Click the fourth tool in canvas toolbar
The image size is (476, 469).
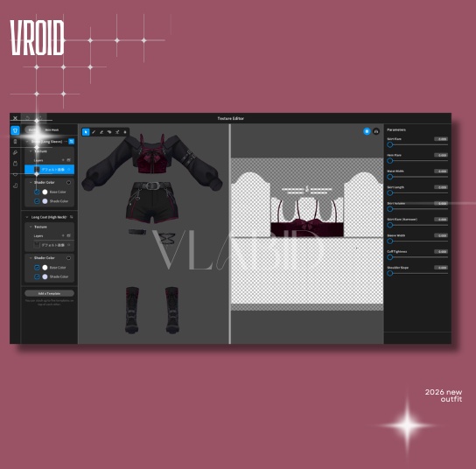point(109,132)
